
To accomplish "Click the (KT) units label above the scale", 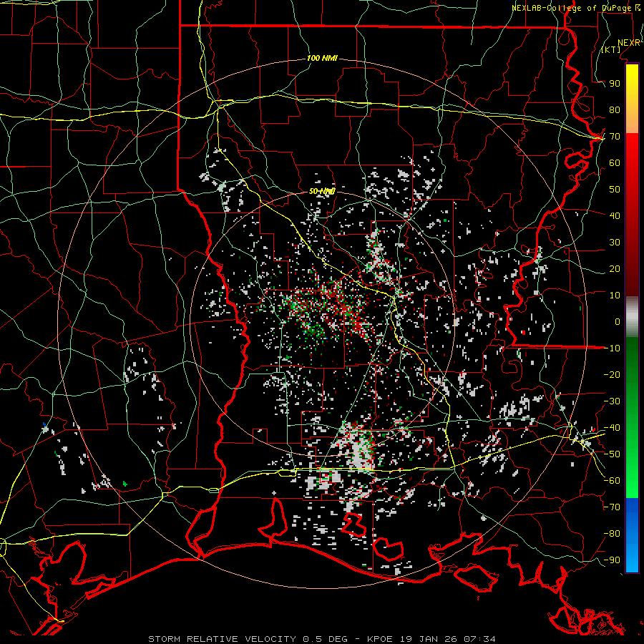I will tap(611, 49).
